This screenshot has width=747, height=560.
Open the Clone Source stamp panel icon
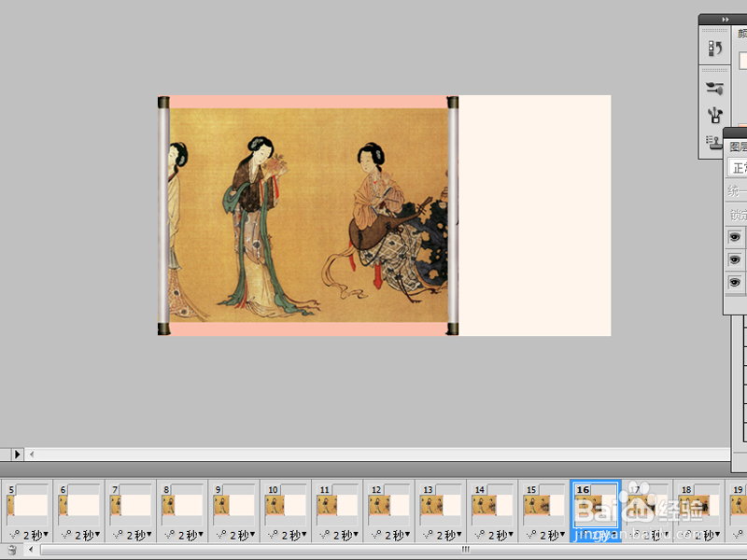(714, 142)
